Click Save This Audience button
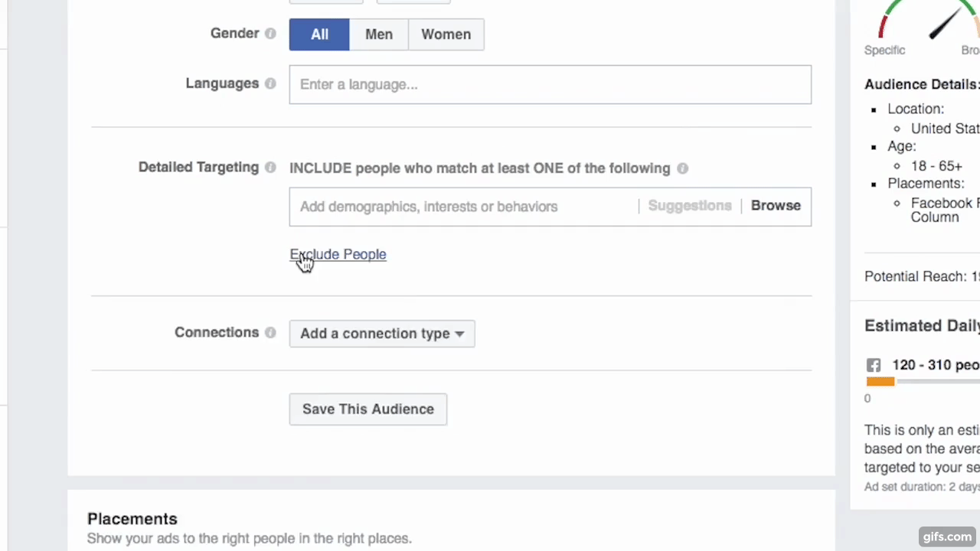This screenshot has height=551, width=980. click(x=367, y=409)
